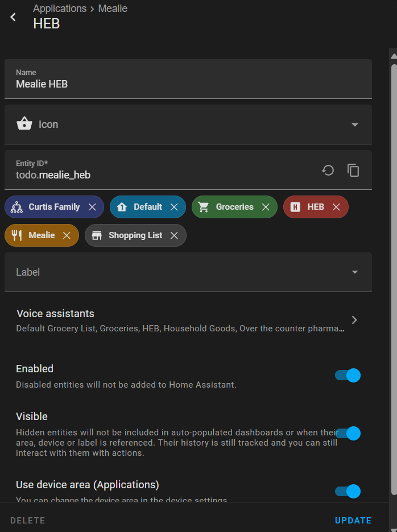Viewport: 397px width, 532px height.
Task: Remove the Default label
Action: [x=174, y=207]
